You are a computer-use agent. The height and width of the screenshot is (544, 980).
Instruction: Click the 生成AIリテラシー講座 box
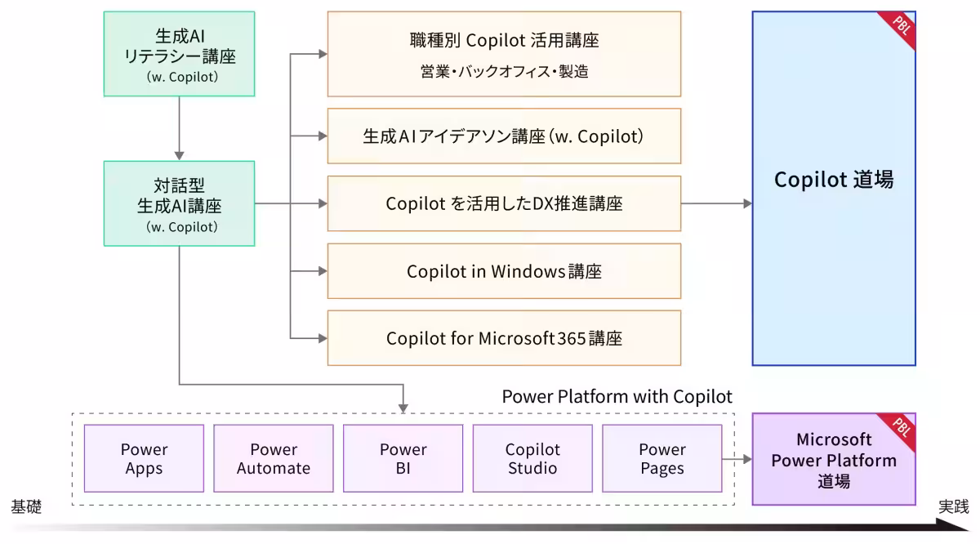[179, 55]
